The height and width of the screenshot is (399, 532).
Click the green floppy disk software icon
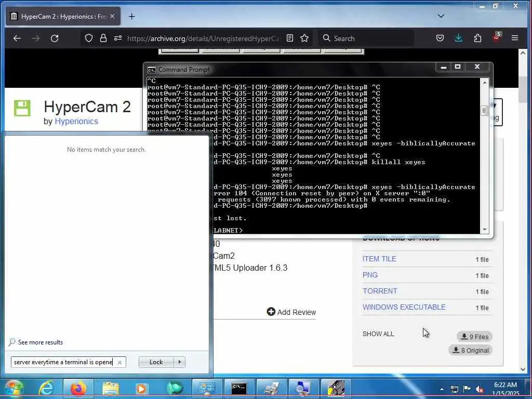tap(22, 108)
